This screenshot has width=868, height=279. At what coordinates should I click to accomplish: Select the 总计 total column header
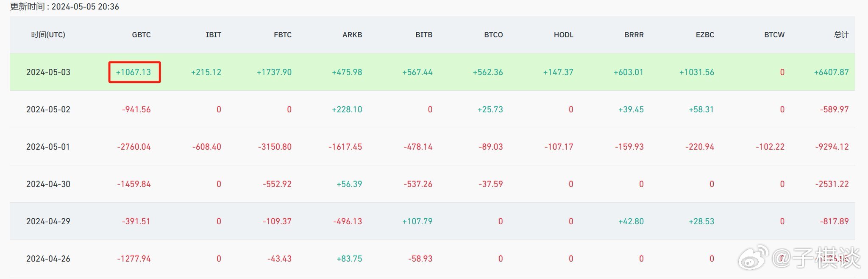(x=841, y=35)
